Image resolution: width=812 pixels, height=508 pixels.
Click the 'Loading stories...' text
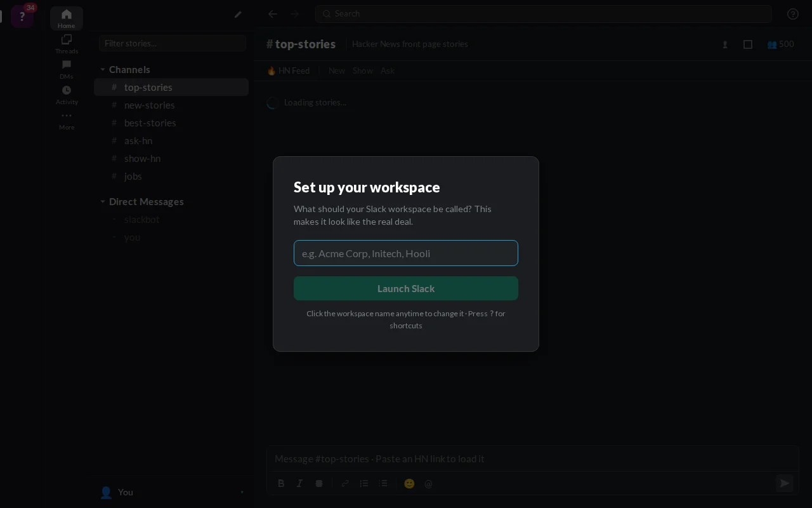(315, 102)
